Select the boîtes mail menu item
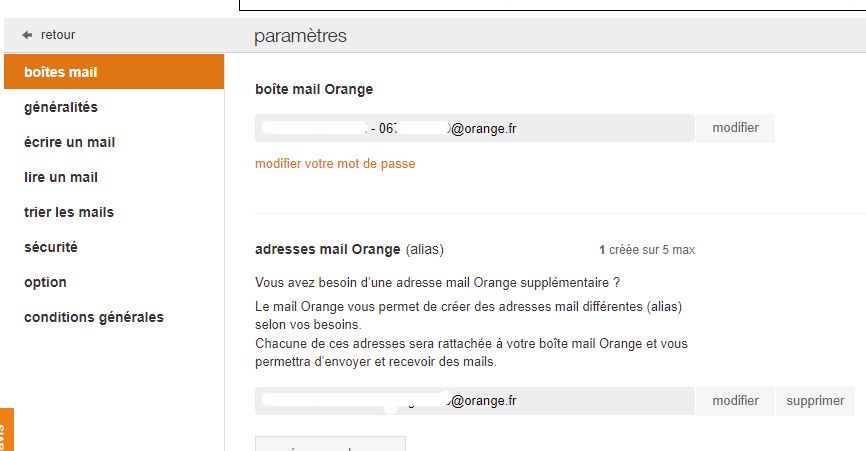This screenshot has width=866, height=451. [x=60, y=72]
